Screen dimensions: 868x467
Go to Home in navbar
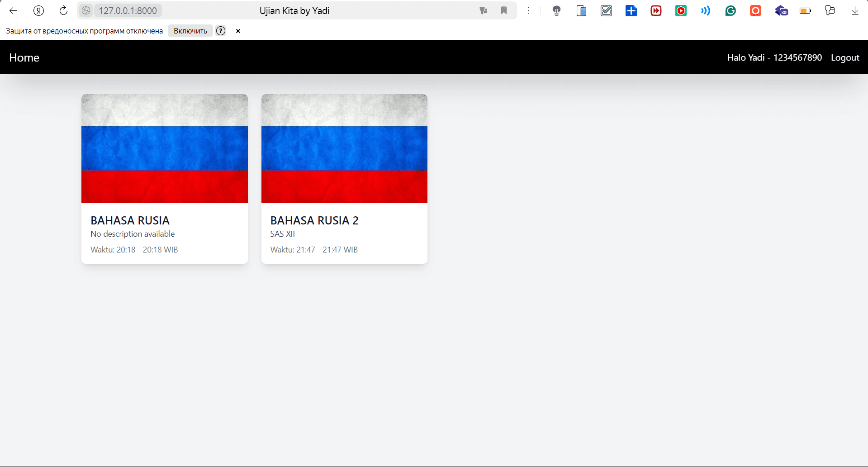(24, 57)
